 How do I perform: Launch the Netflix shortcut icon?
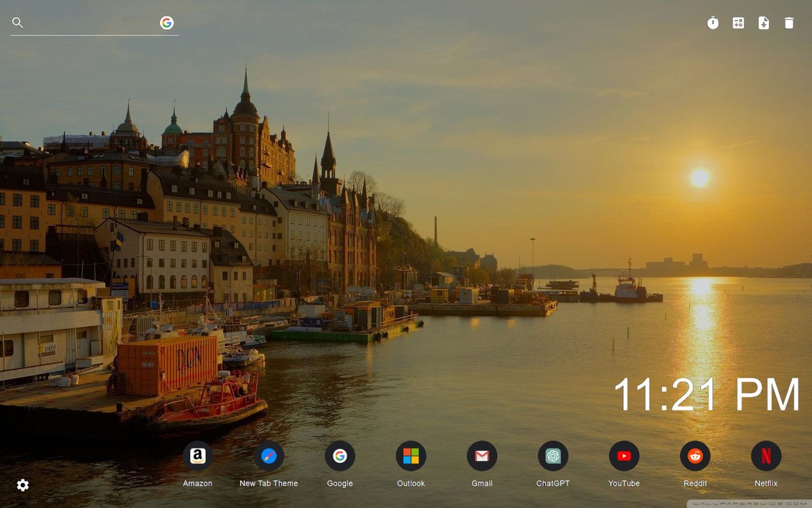[766, 456]
